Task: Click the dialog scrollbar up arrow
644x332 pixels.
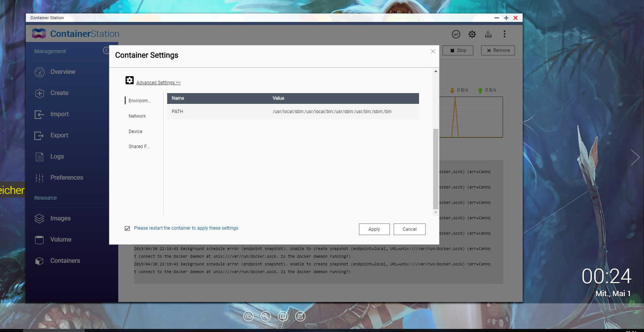Action: point(436,71)
